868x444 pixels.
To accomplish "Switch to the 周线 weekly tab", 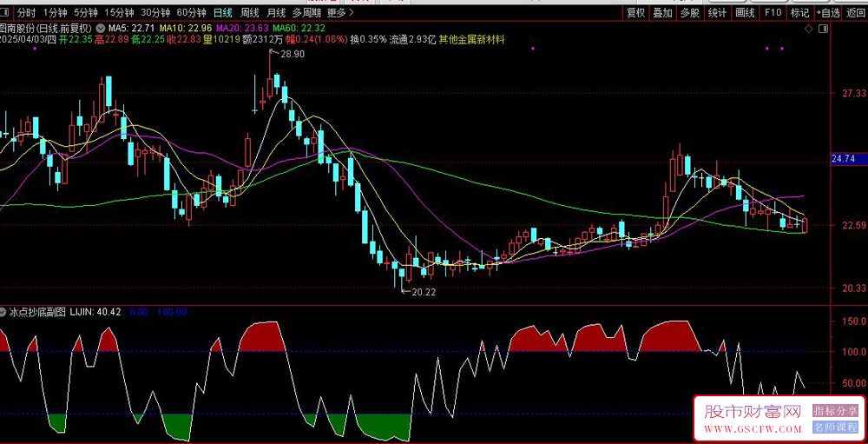I will (250, 12).
